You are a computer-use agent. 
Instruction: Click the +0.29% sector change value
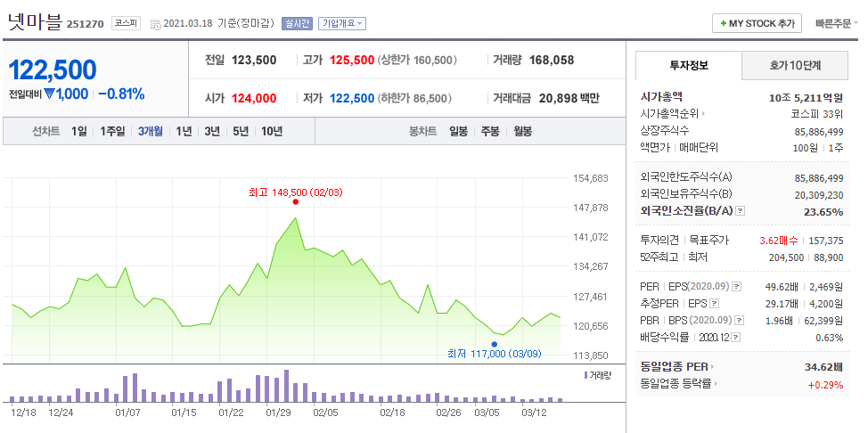(x=825, y=384)
